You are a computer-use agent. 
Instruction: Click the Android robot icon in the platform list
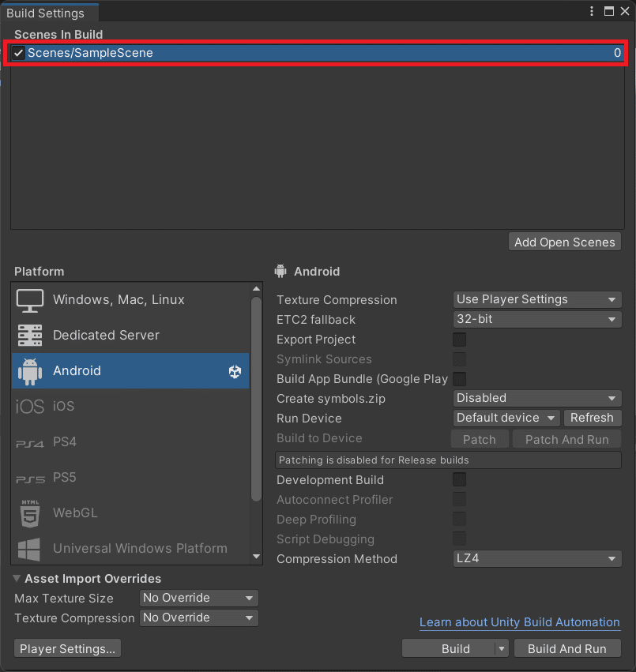[x=29, y=371]
